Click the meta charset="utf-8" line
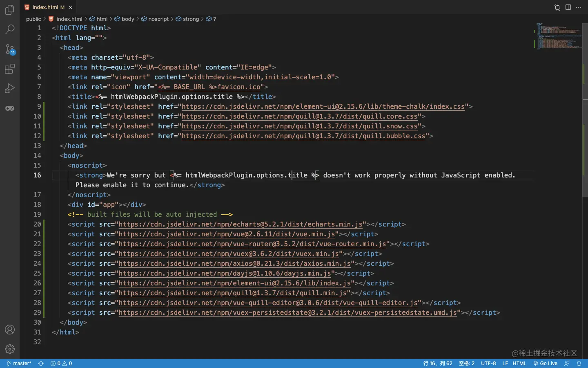588x368 pixels. click(111, 58)
